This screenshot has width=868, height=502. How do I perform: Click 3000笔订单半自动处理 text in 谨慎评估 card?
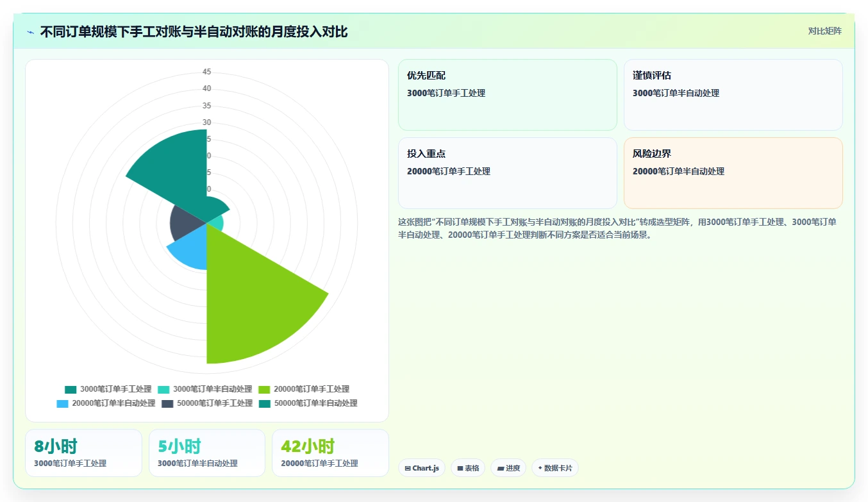(x=676, y=93)
